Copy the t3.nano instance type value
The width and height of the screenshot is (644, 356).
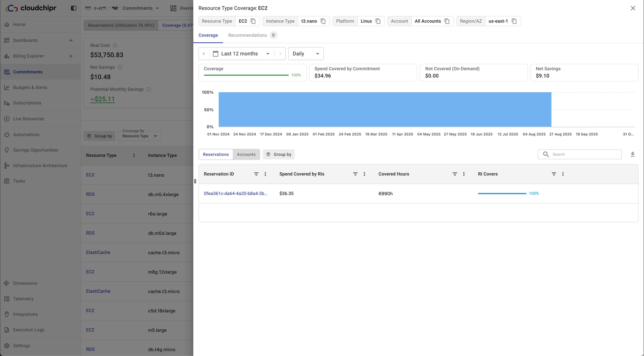[x=323, y=21]
